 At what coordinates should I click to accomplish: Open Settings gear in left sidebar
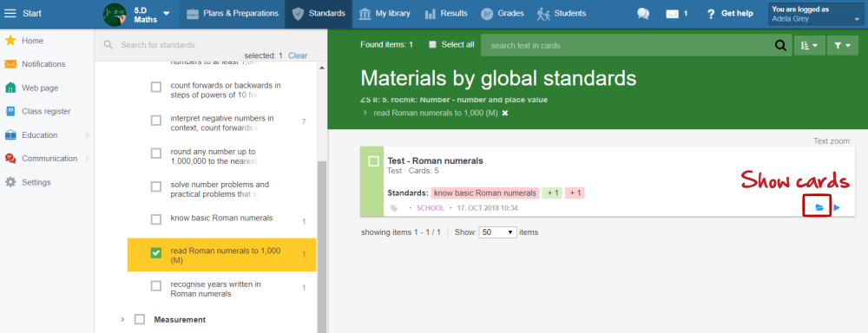[10, 182]
